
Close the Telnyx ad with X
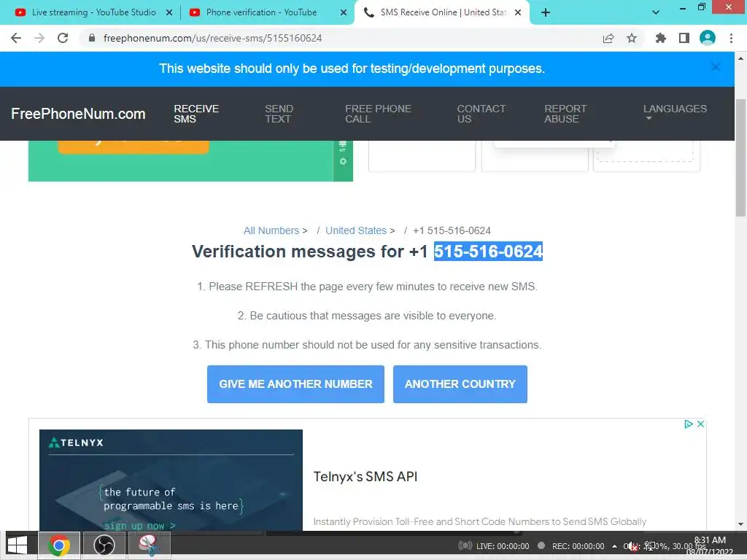coord(700,424)
